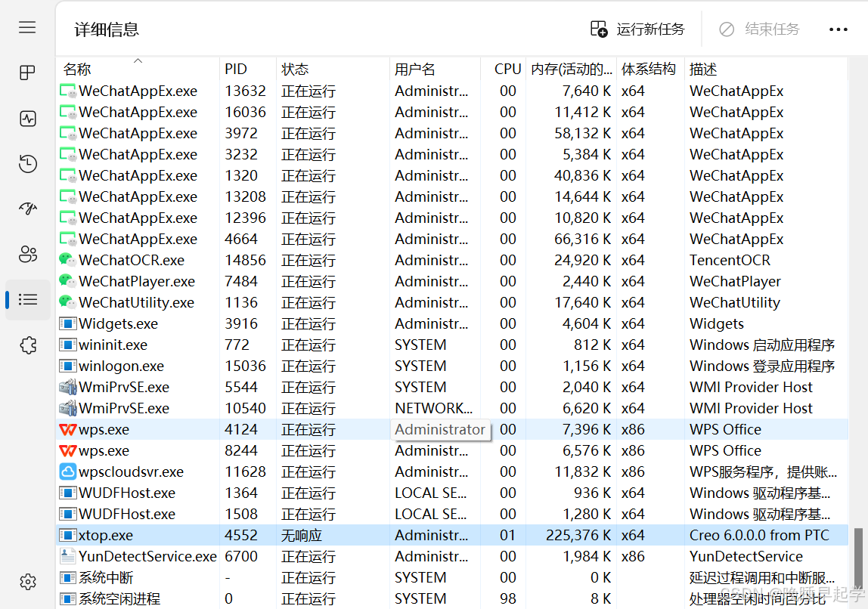Screen dimensions: 868x609
Task: Click the WeChatUtility.exe process icon
Action: pos(67,302)
